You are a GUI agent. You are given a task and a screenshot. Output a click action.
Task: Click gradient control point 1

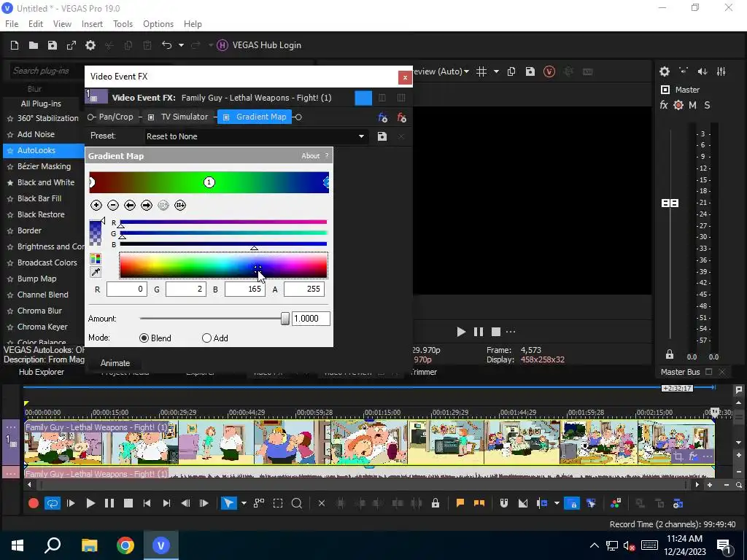coord(209,182)
